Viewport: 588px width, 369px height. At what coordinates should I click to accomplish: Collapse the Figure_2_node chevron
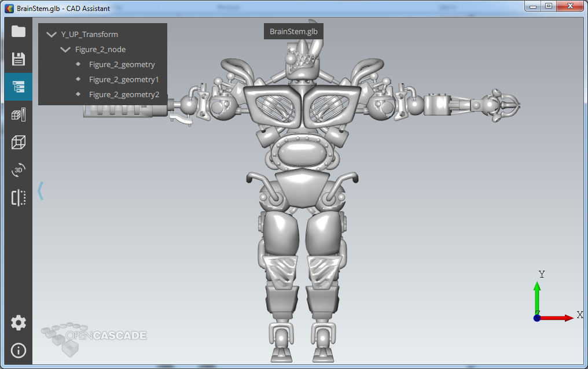click(x=65, y=50)
